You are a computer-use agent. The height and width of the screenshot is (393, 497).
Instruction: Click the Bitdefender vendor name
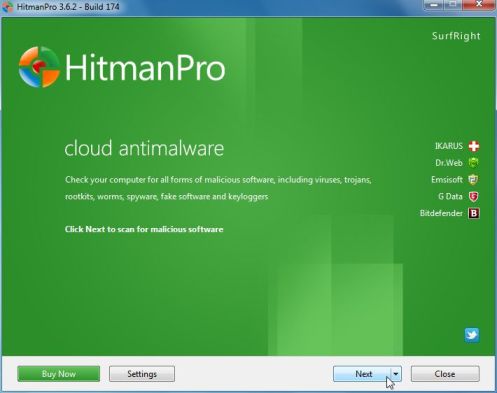click(x=441, y=213)
